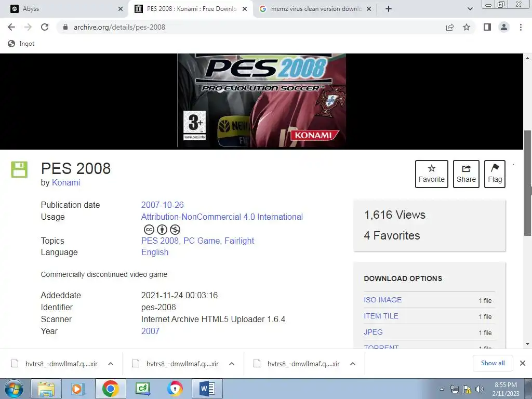
Task: Open the JPEG download option
Action: [x=373, y=332]
